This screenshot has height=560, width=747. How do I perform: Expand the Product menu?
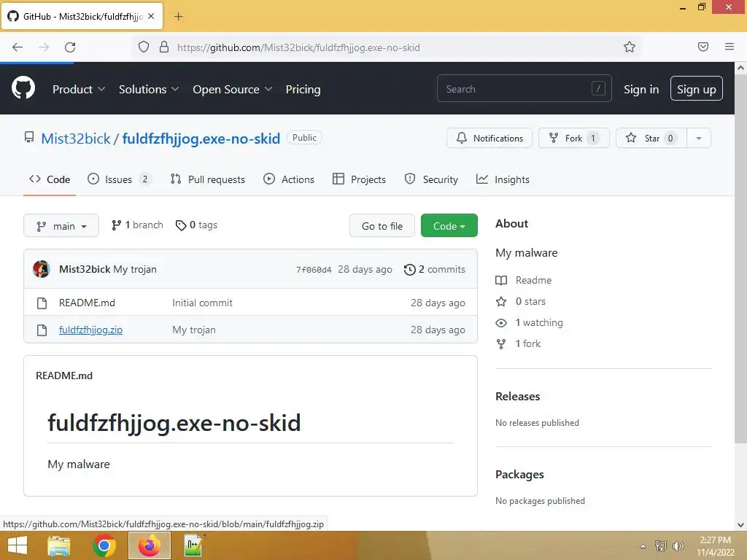pos(79,89)
